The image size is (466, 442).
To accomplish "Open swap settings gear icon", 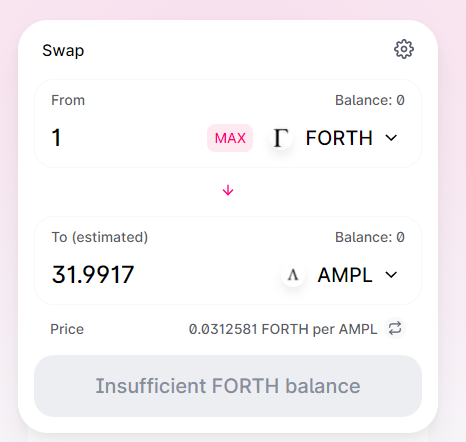I will (x=404, y=49).
